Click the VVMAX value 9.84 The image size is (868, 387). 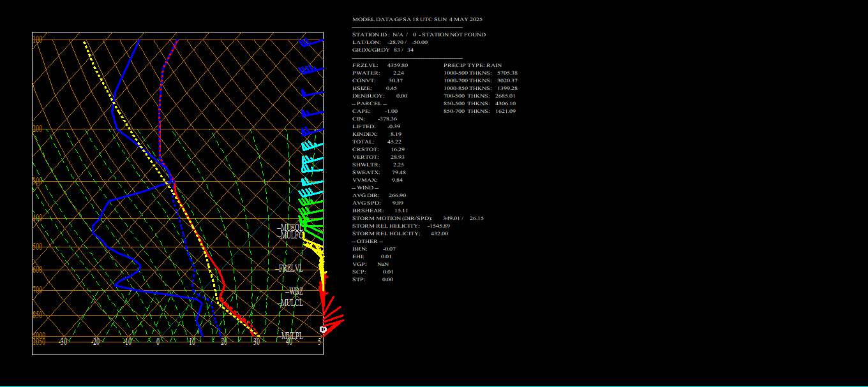pyautogui.click(x=397, y=180)
